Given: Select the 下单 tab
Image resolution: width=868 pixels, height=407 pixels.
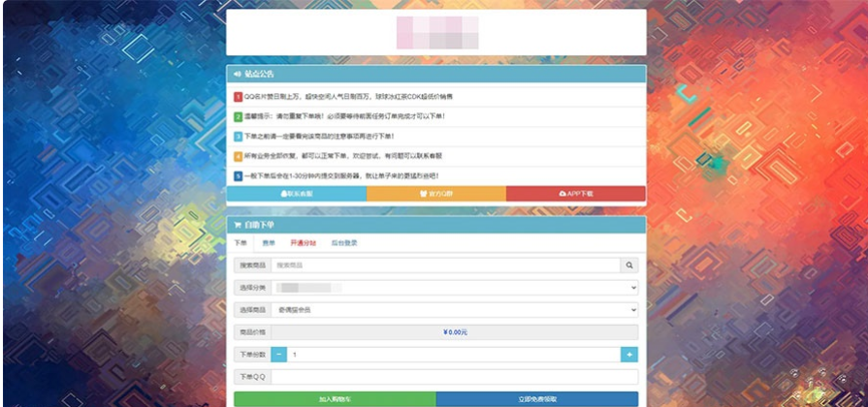Looking at the screenshot, I should [x=241, y=243].
